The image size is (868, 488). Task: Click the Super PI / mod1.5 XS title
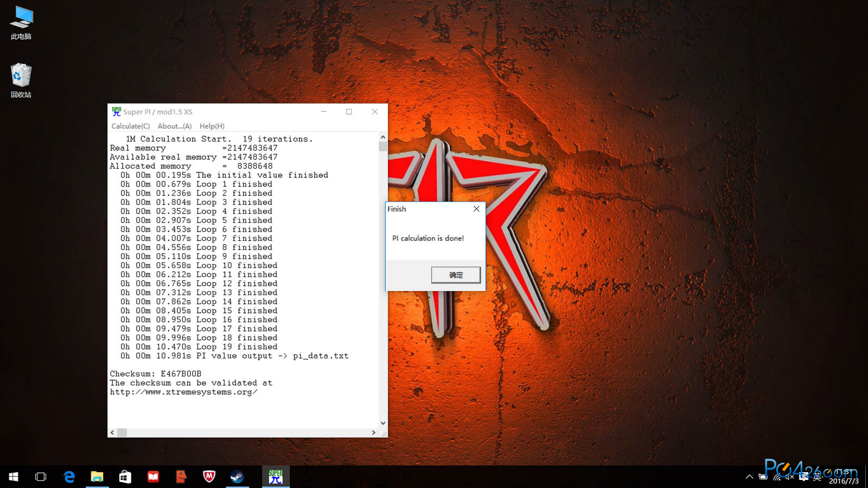pyautogui.click(x=158, y=112)
